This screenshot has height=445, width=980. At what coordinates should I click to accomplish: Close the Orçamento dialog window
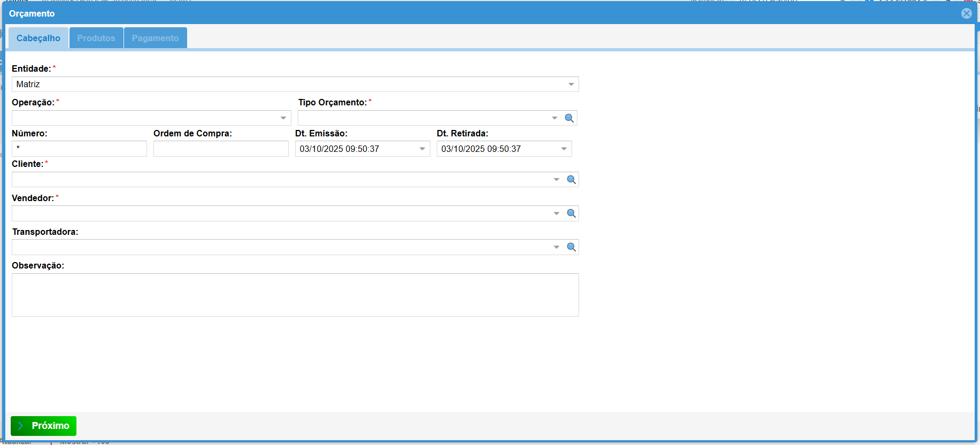(x=966, y=13)
